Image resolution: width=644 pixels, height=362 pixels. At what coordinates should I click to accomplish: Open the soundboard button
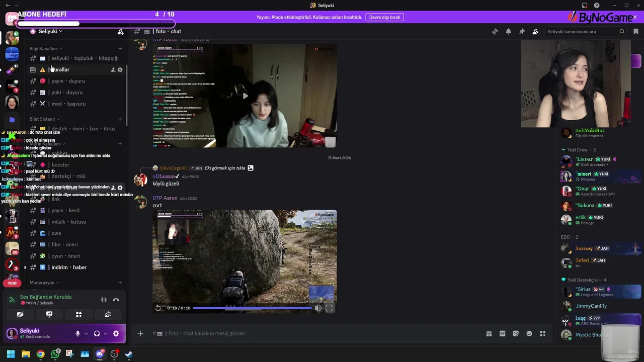108,314
